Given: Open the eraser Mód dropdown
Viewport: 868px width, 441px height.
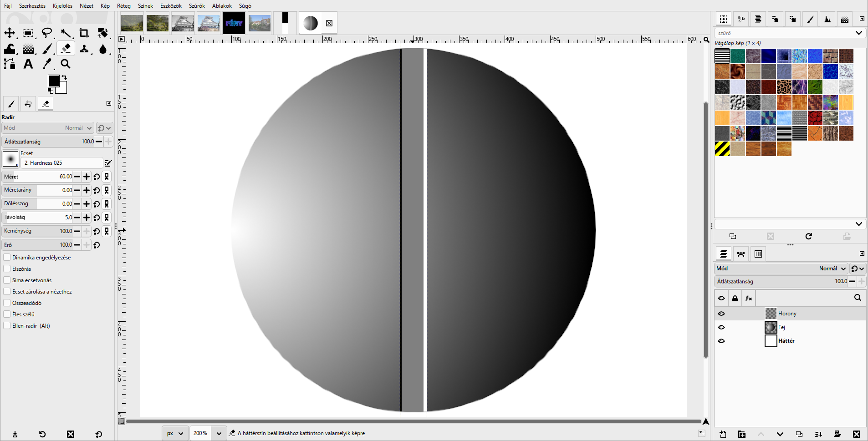Looking at the screenshot, I should [x=48, y=128].
